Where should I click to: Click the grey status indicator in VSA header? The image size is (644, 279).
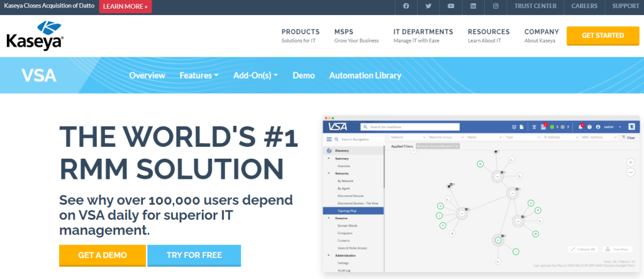[x=563, y=127]
